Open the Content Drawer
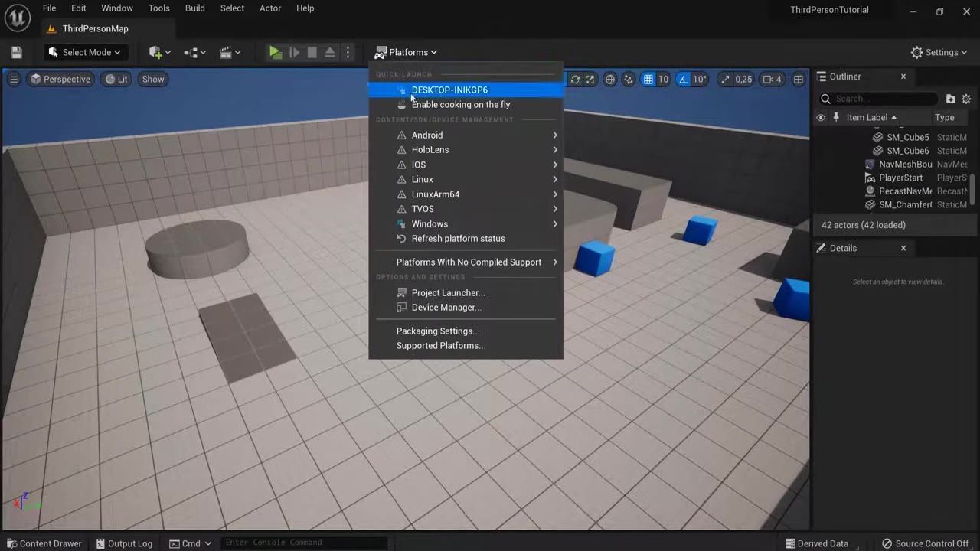 click(x=43, y=543)
